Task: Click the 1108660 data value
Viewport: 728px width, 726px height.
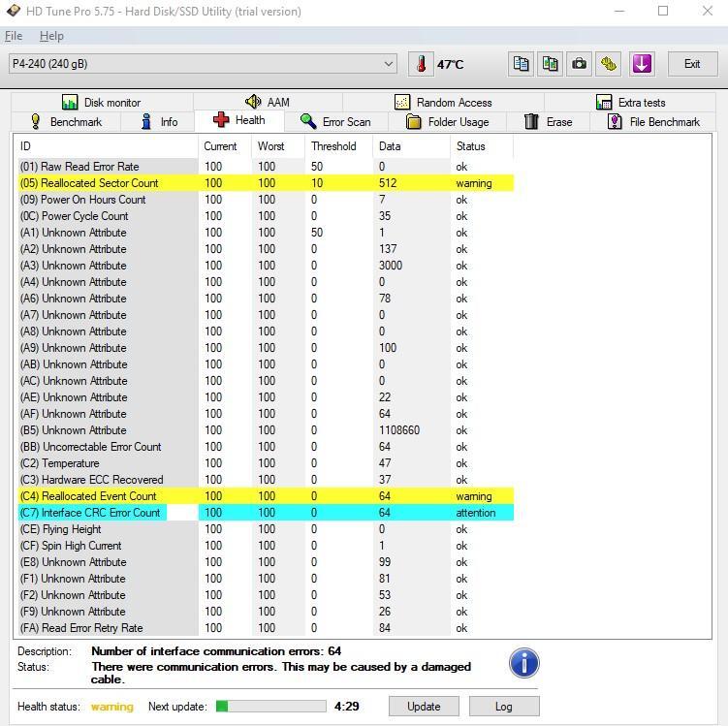Action: point(399,430)
